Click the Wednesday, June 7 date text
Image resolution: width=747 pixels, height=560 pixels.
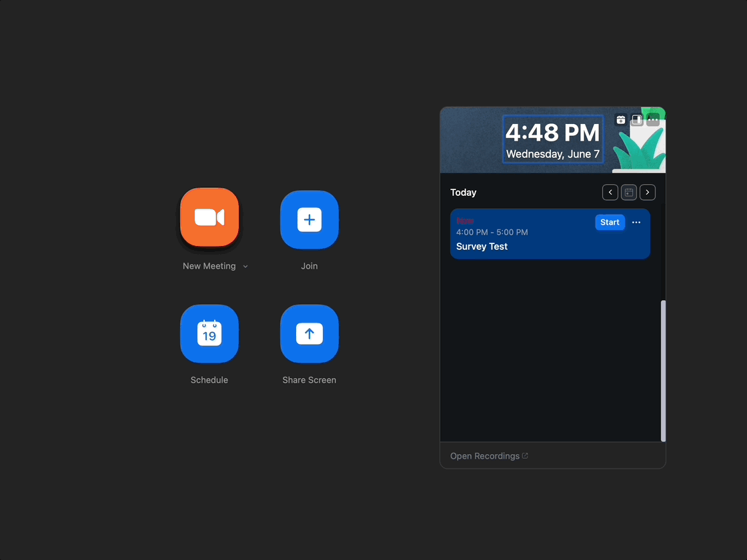[553, 154]
